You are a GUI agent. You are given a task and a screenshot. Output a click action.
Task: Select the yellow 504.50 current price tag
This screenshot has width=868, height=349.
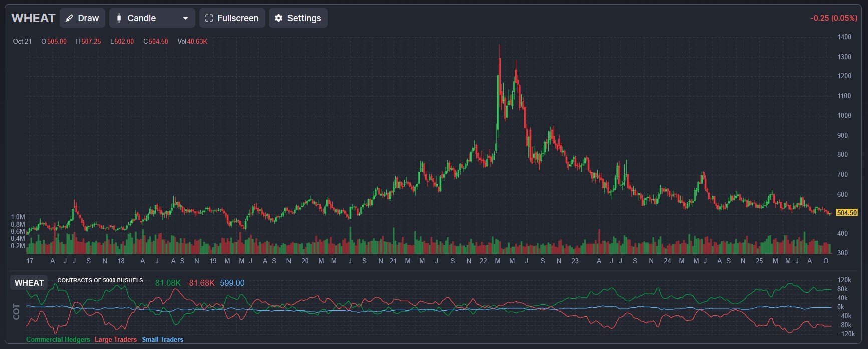[846, 213]
